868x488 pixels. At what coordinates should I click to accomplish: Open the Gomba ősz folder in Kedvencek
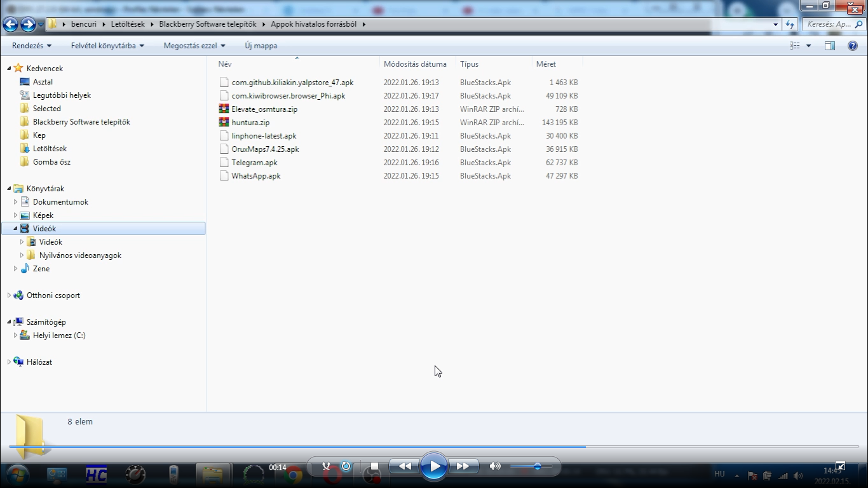[x=51, y=162]
